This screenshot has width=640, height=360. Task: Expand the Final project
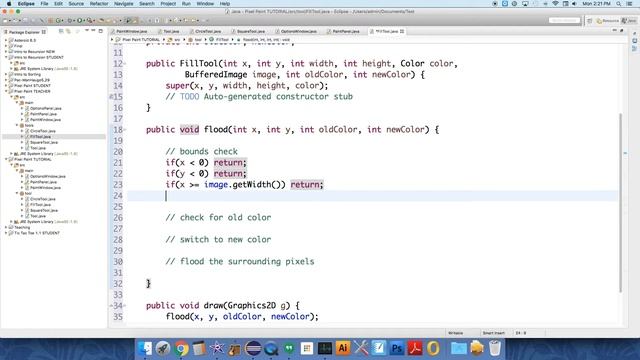click(6, 46)
